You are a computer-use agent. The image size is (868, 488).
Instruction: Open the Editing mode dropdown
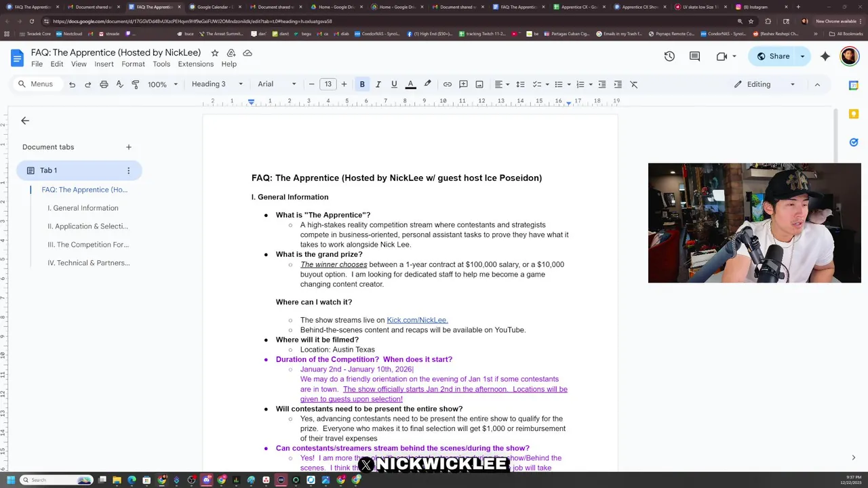pyautogui.click(x=764, y=84)
